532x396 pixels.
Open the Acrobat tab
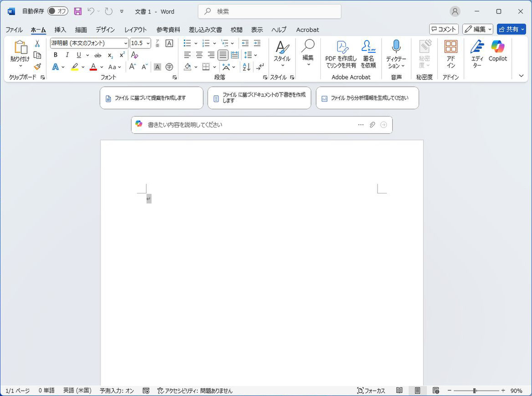(x=307, y=30)
